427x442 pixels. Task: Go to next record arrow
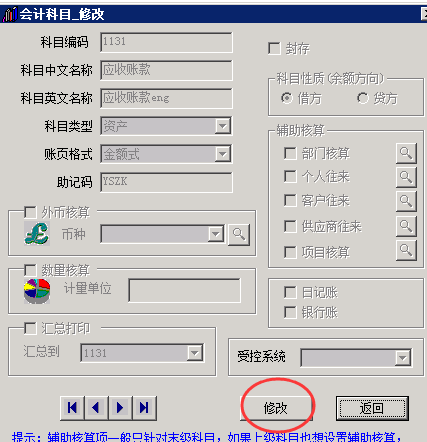point(120,408)
